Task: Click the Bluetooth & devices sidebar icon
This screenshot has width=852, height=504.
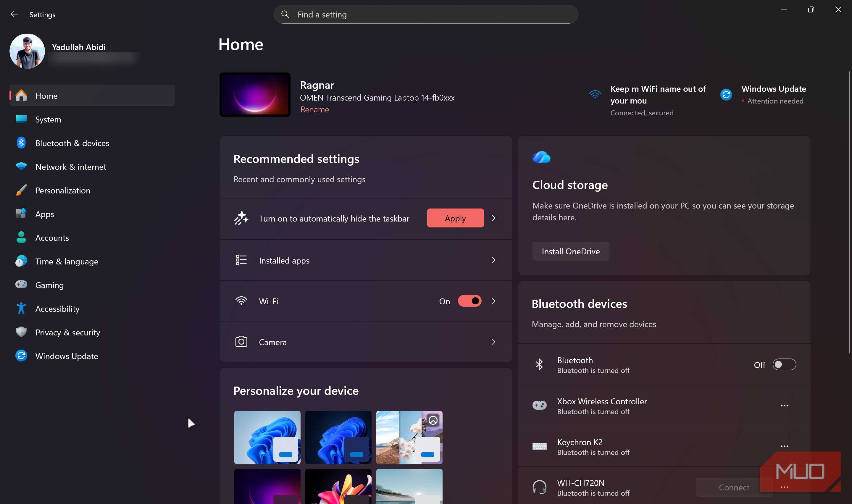Action: [x=21, y=143]
